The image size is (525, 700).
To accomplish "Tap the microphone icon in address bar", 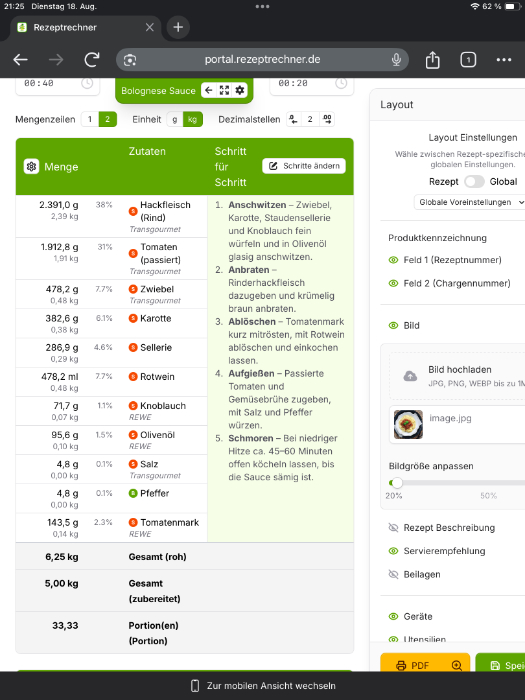I will pos(396,59).
